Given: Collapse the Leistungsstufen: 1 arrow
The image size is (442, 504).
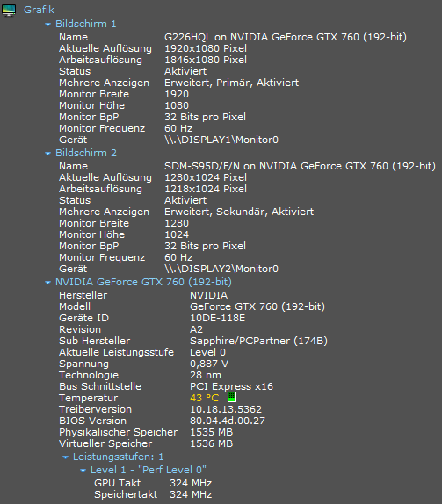Looking at the screenshot, I should (x=65, y=457).
